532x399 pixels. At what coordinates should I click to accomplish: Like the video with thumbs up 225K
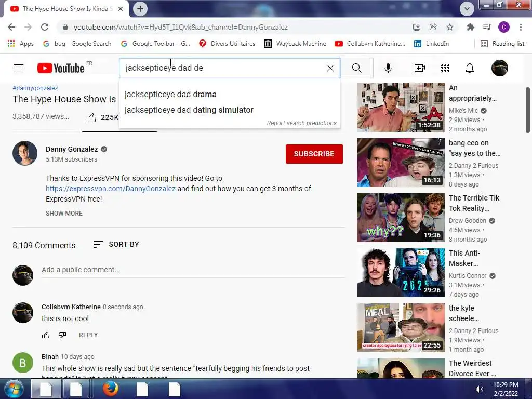point(102,117)
